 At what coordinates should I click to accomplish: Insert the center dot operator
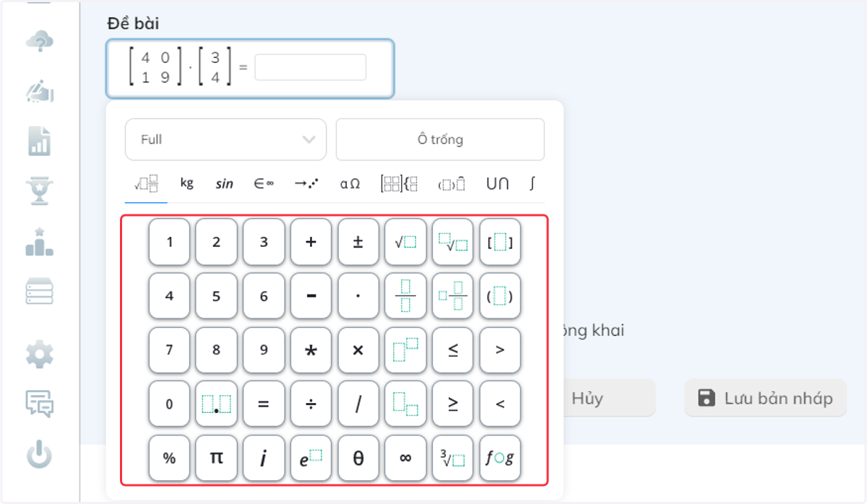pyautogui.click(x=358, y=296)
